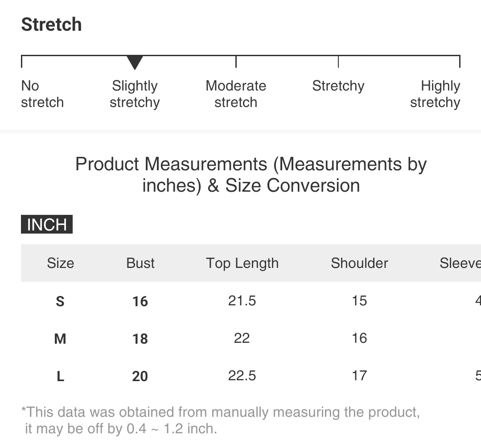Click the Product Measurements title text
The height and width of the screenshot is (448, 481).
[x=251, y=175]
